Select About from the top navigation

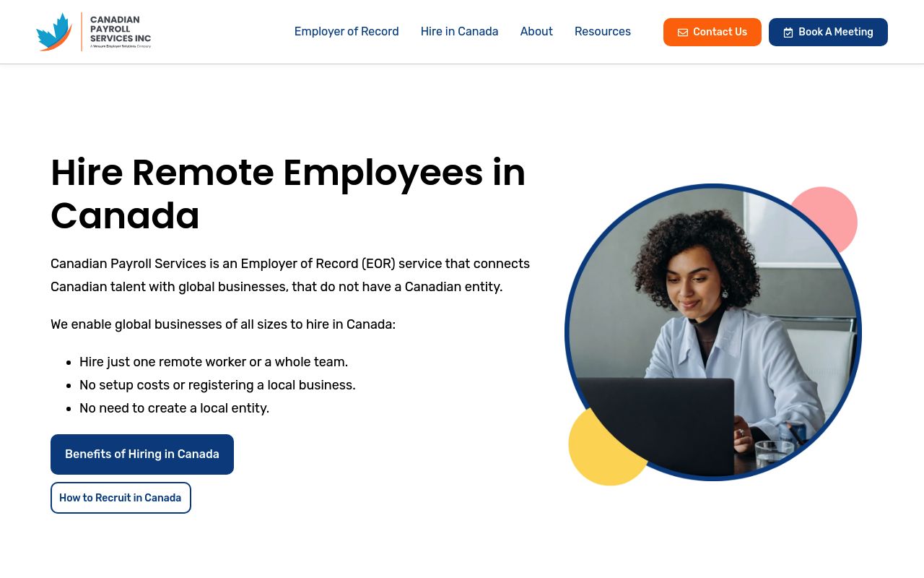(x=536, y=32)
